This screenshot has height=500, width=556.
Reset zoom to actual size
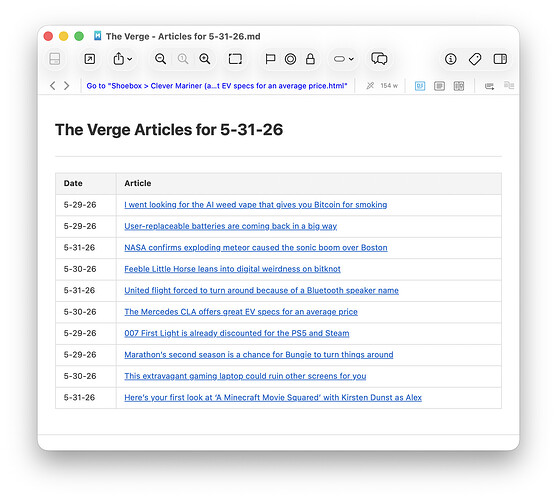183,59
